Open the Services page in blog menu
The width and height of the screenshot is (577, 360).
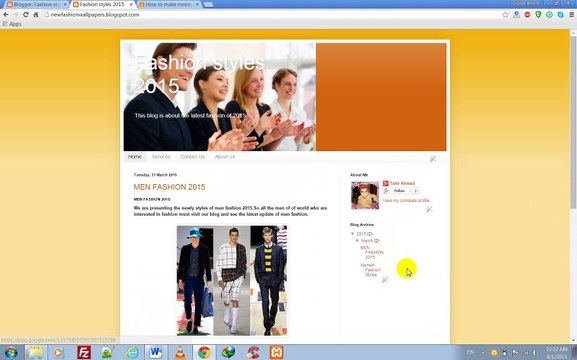(161, 157)
